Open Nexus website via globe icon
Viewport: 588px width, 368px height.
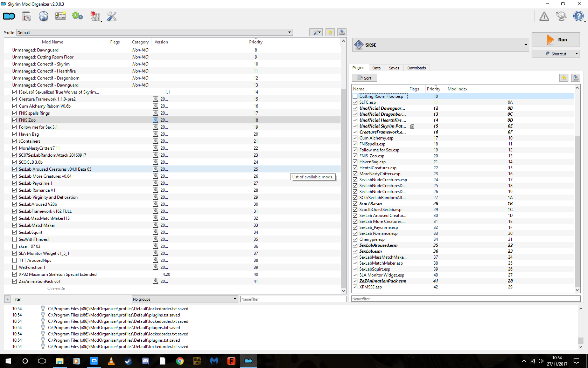click(x=43, y=16)
